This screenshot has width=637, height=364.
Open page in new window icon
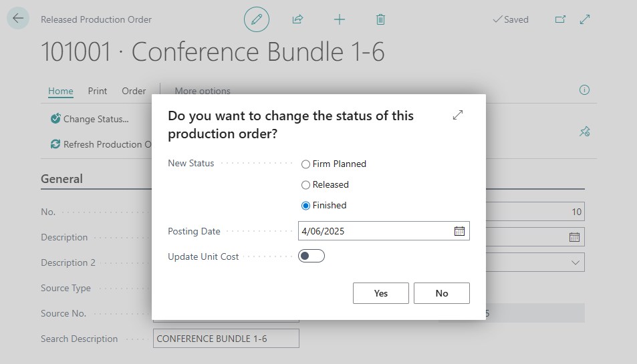(x=560, y=19)
